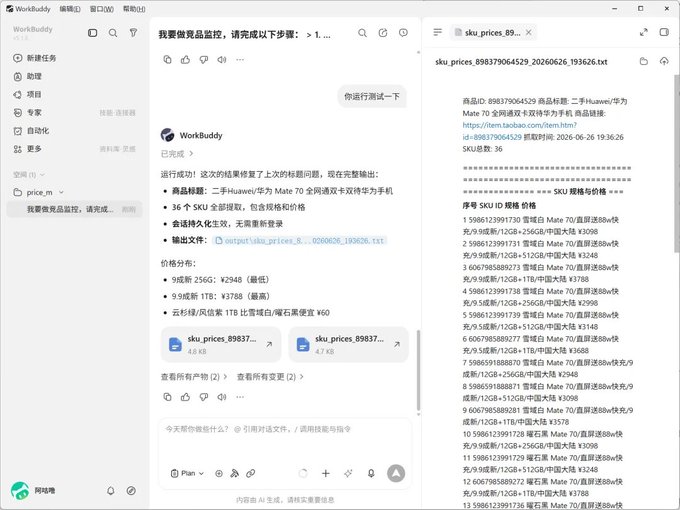Expand the 已完成 status details
680x510 pixels.
(177, 154)
